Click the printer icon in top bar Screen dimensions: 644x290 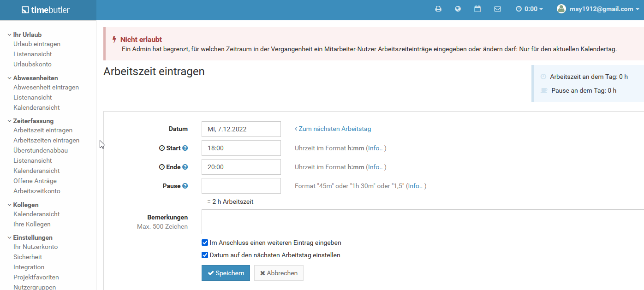coord(438,9)
